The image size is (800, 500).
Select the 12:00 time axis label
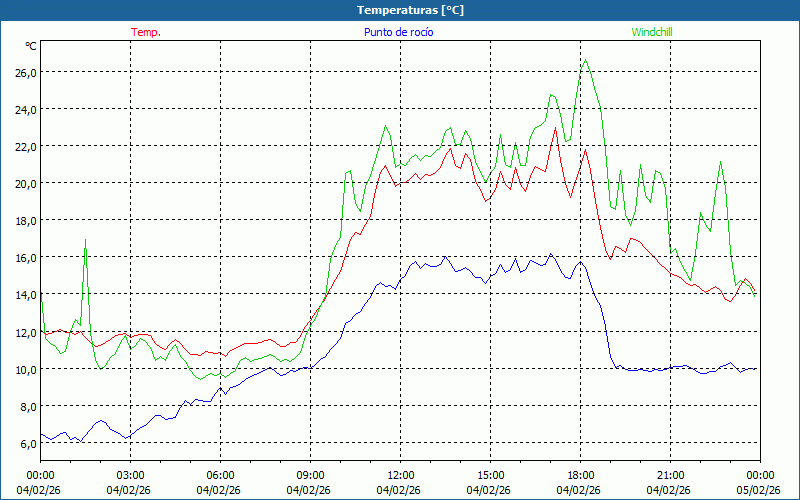[400, 475]
